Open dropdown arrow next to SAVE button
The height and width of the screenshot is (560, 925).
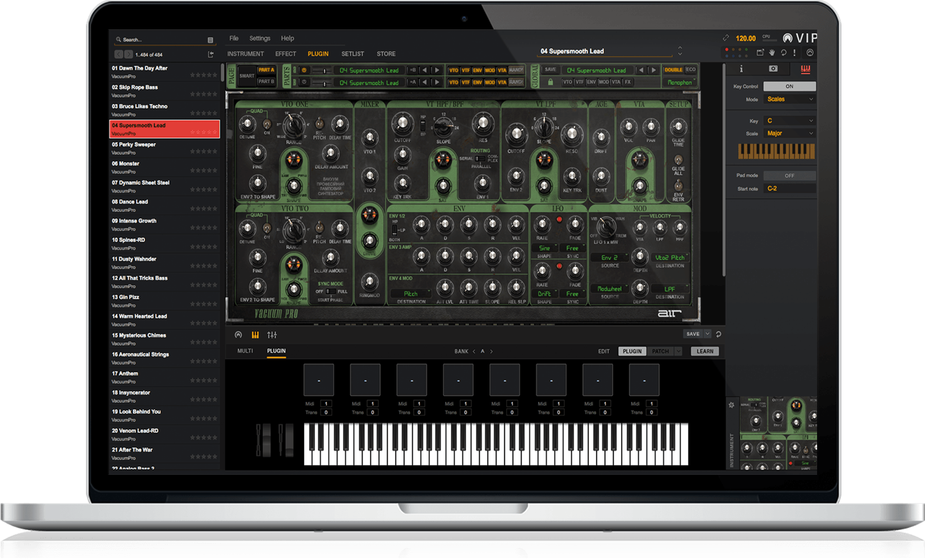click(x=707, y=334)
